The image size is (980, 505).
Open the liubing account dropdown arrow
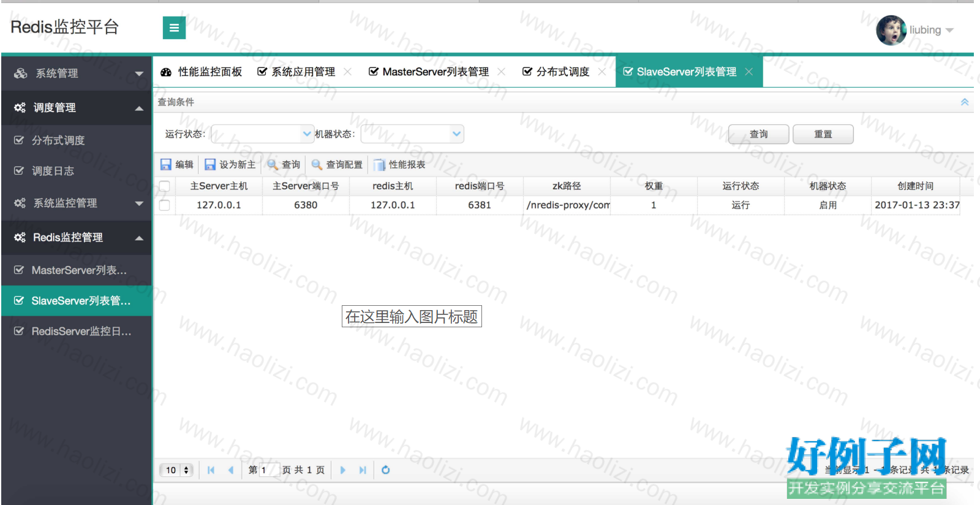949,30
